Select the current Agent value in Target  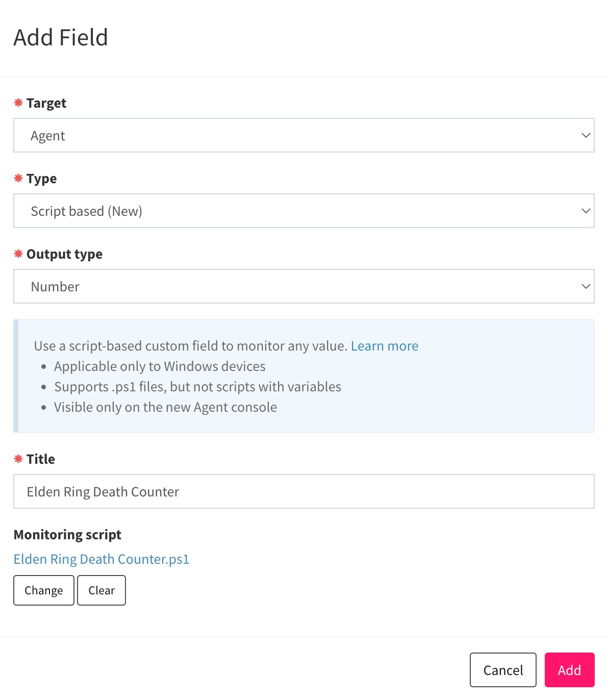point(47,135)
